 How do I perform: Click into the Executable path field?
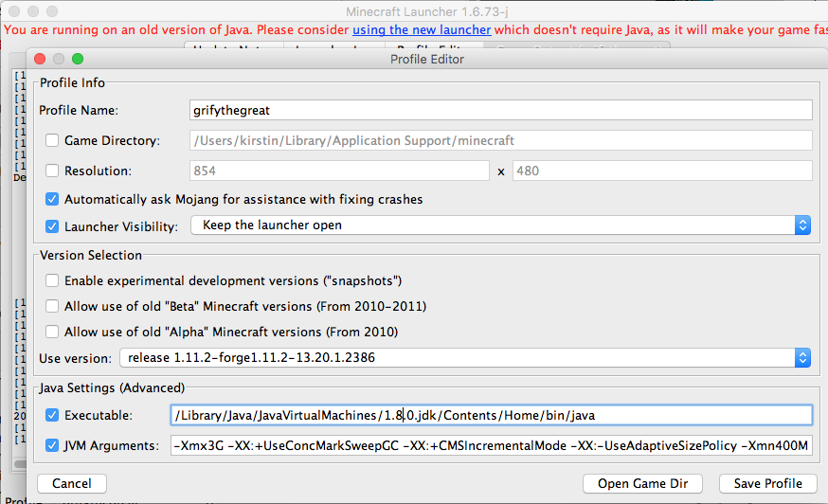point(491,416)
